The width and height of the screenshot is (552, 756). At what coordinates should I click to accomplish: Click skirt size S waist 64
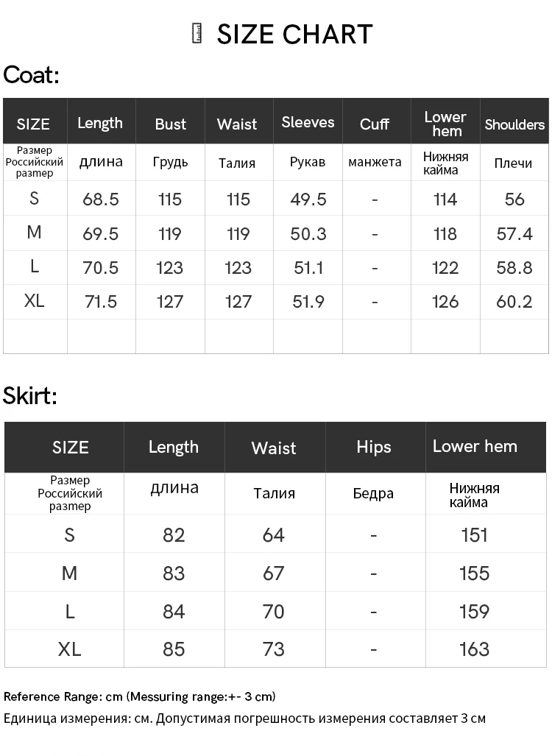pyautogui.click(x=273, y=534)
